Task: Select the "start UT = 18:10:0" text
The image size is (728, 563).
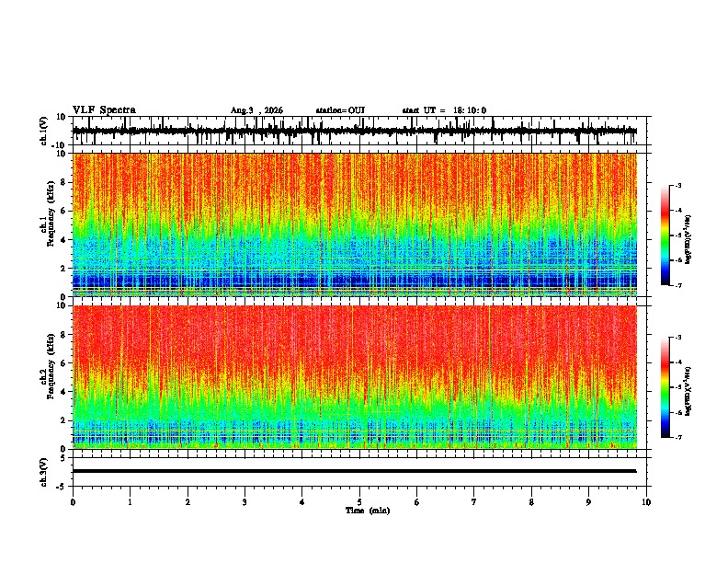Action: point(444,110)
